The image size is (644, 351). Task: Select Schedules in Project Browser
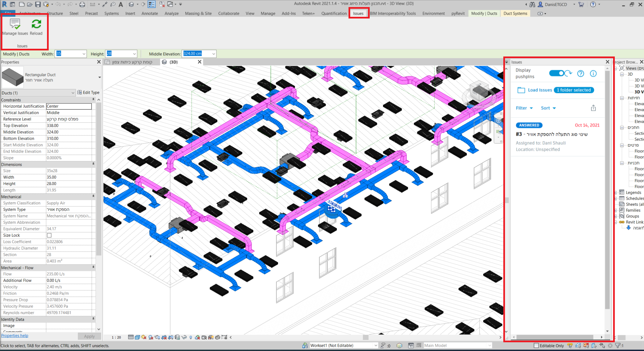coord(635,198)
